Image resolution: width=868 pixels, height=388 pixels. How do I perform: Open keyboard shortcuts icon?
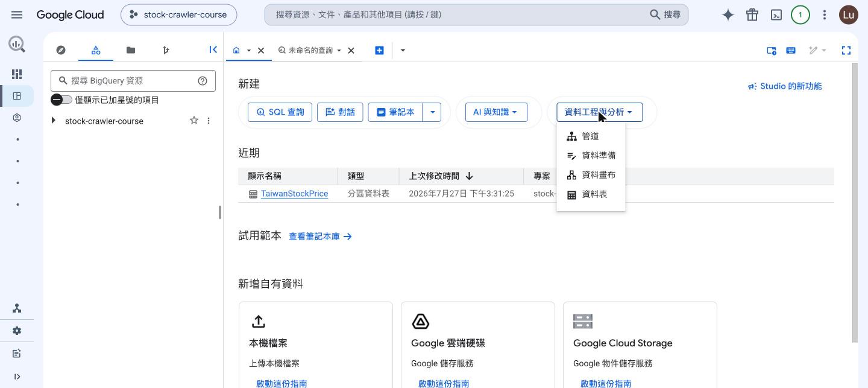pos(791,50)
